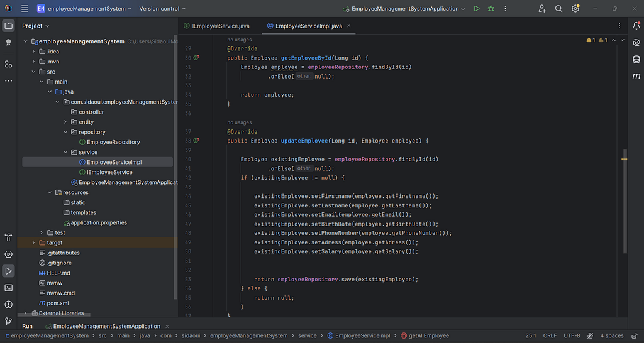Click project tree vertical scrollbar
Viewport: 644px width, 343px height.
click(x=176, y=167)
